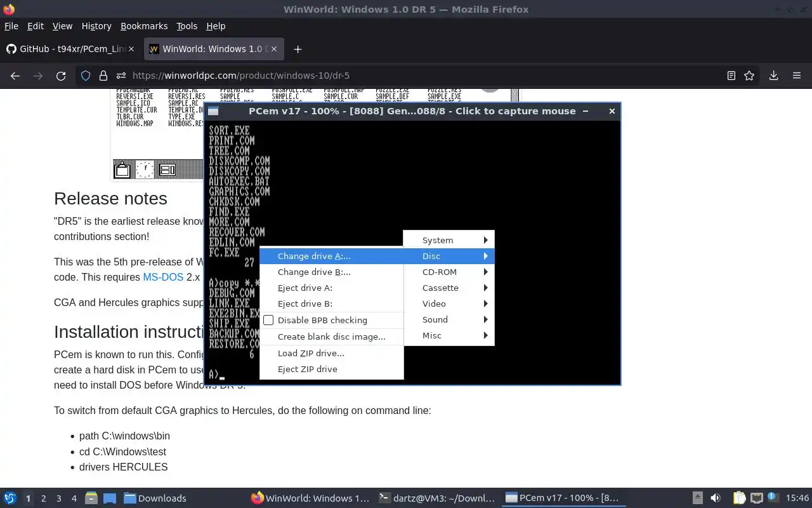Open the file manager taskbar launcher
The width and height of the screenshot is (812, 508).
pyautogui.click(x=91, y=498)
